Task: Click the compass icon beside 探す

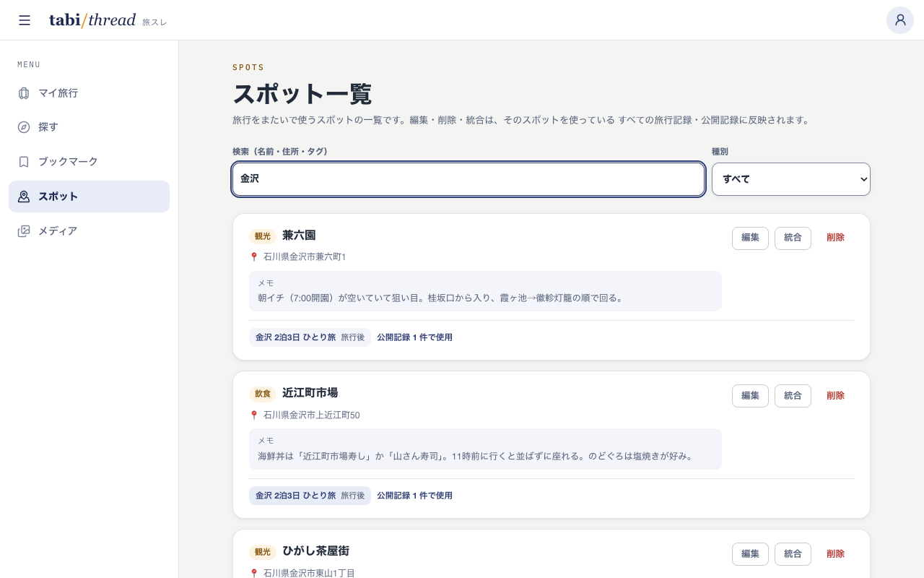Action: 24,127
